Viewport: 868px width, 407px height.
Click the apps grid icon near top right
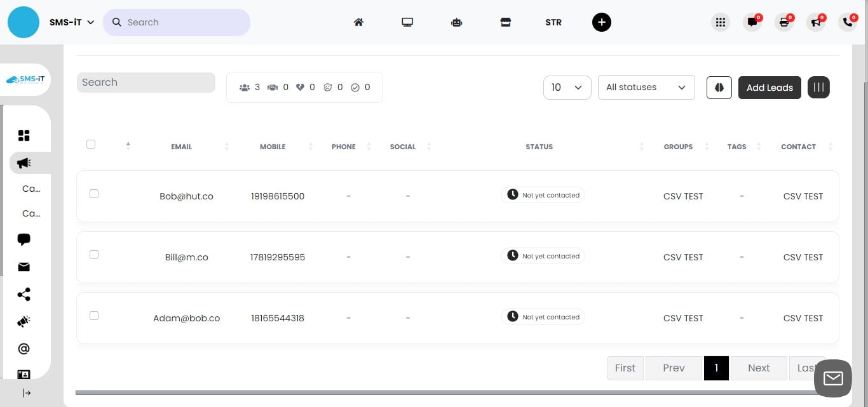(x=721, y=22)
